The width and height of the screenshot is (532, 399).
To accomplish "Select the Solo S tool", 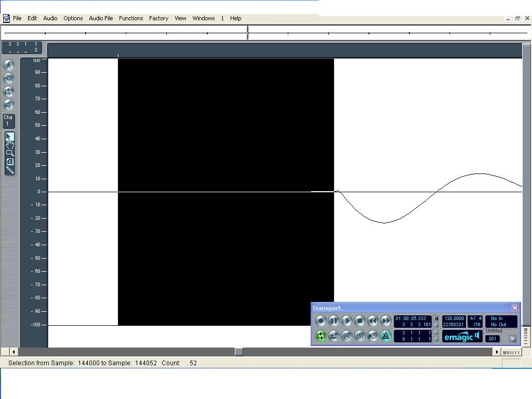I will pyautogui.click(x=9, y=162).
